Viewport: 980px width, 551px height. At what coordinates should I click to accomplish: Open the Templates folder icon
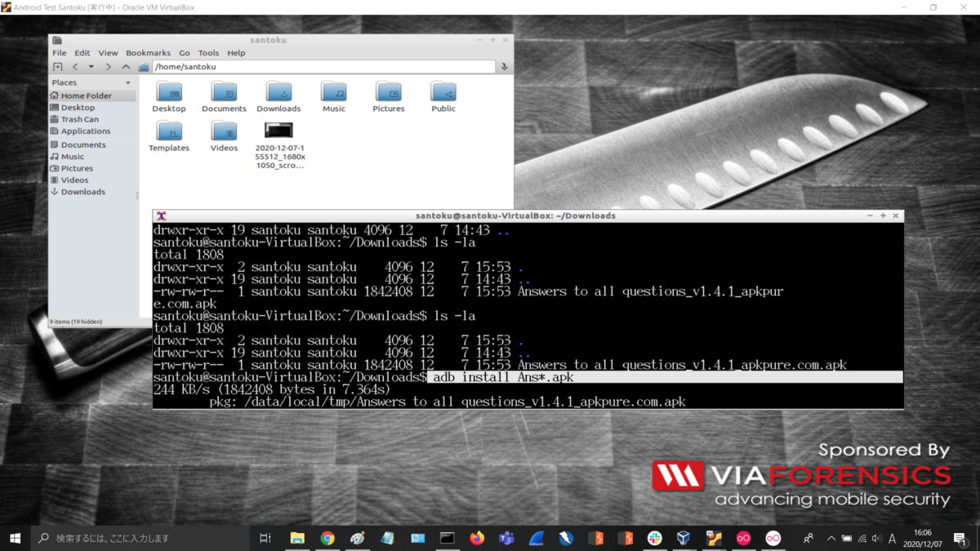[x=169, y=131]
